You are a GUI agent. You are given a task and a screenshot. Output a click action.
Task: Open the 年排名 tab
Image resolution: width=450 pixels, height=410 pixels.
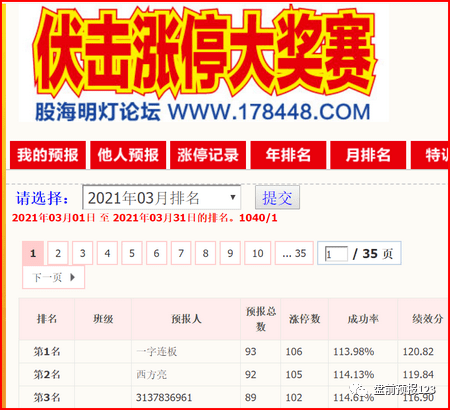(x=288, y=155)
